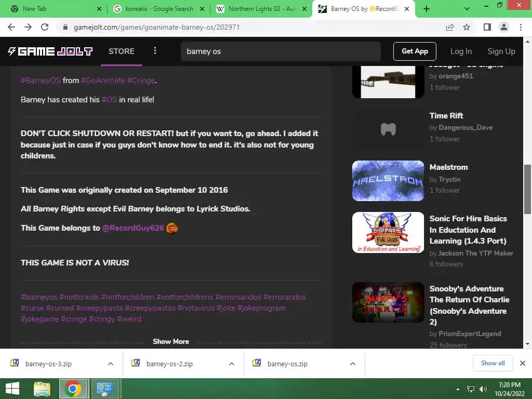Open Sonic For Hire thumbnail
This screenshot has height=399, width=532.
(388, 232)
